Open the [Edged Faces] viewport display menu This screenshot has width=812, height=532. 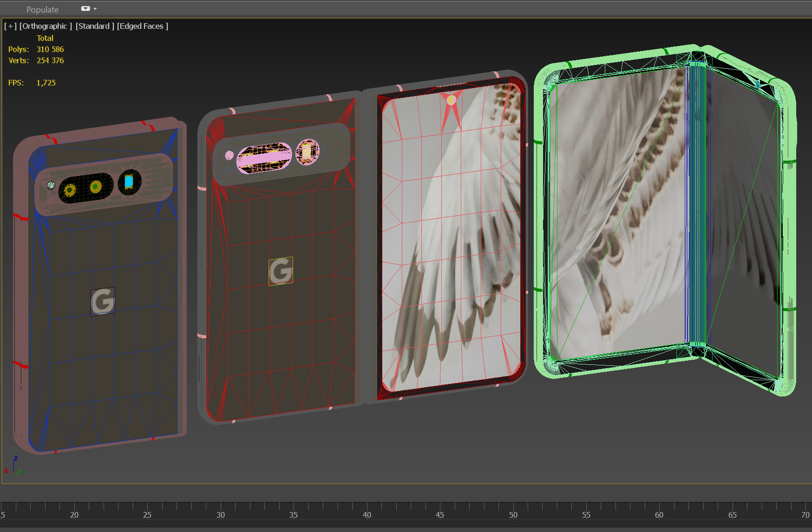coord(143,26)
